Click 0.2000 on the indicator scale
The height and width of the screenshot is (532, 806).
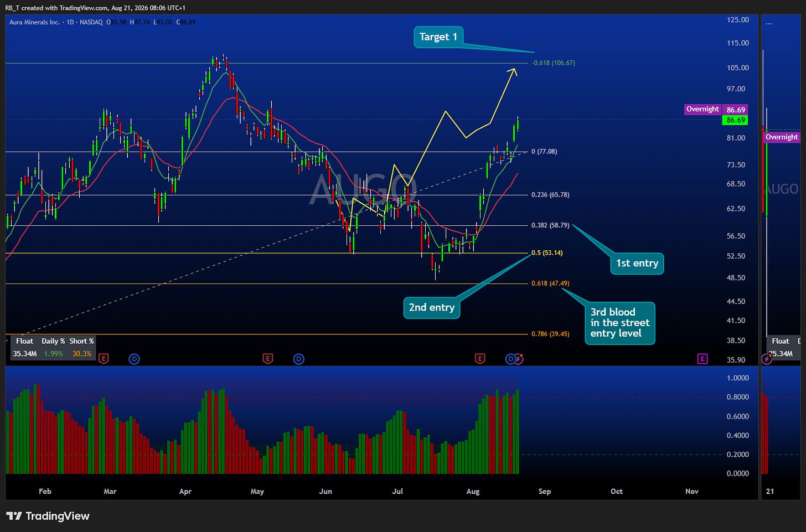(x=738, y=454)
